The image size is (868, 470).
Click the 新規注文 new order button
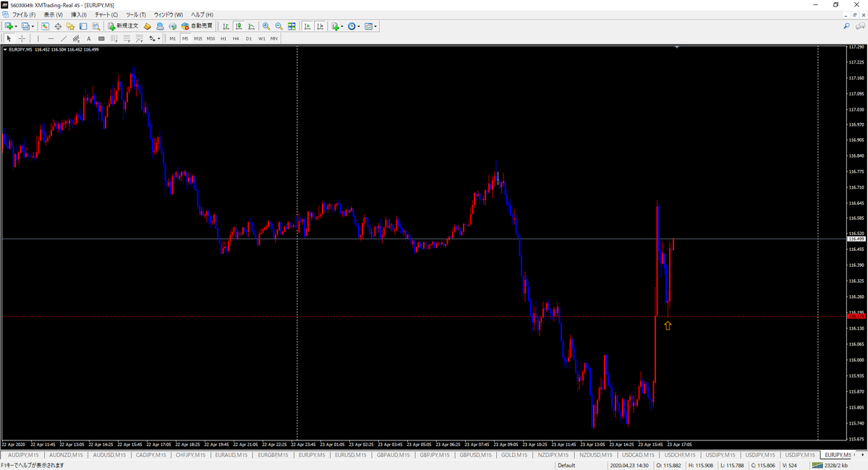(122, 26)
